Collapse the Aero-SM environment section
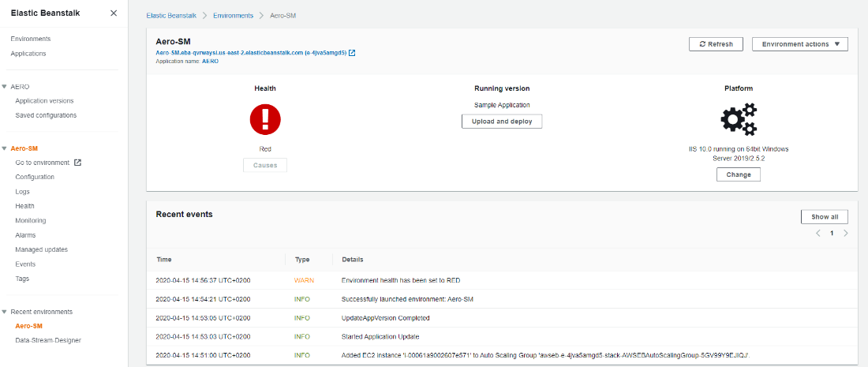868x367 pixels. tap(5, 148)
